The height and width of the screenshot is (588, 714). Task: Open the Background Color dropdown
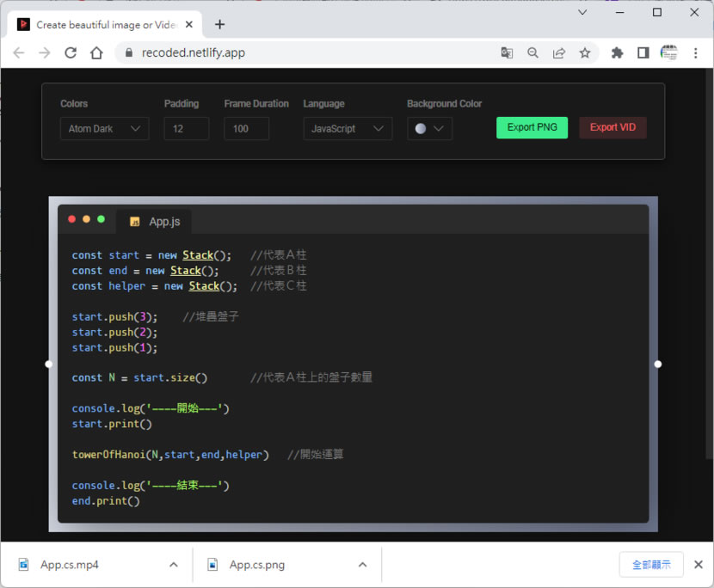pyautogui.click(x=429, y=129)
